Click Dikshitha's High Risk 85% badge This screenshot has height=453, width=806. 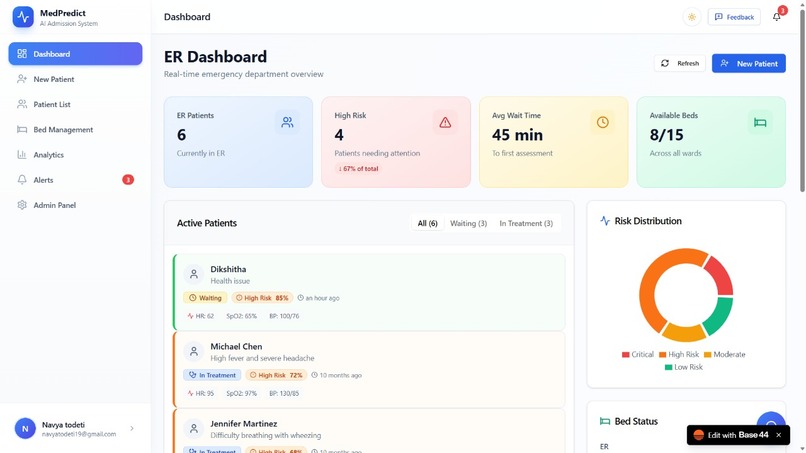click(262, 298)
